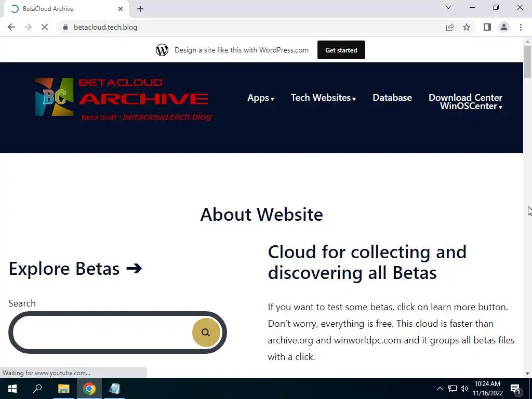Click the Get started button

click(x=341, y=50)
